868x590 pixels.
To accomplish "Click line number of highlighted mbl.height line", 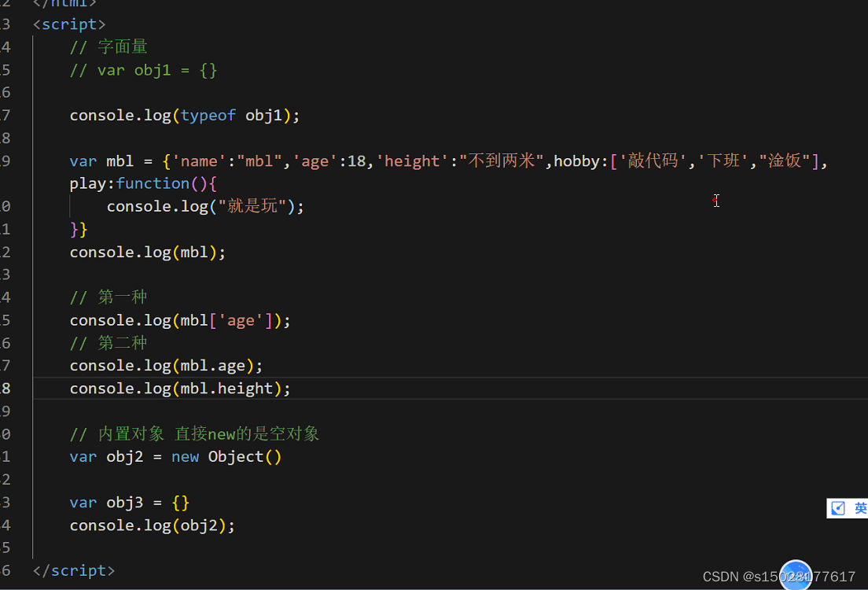I will (x=8, y=388).
